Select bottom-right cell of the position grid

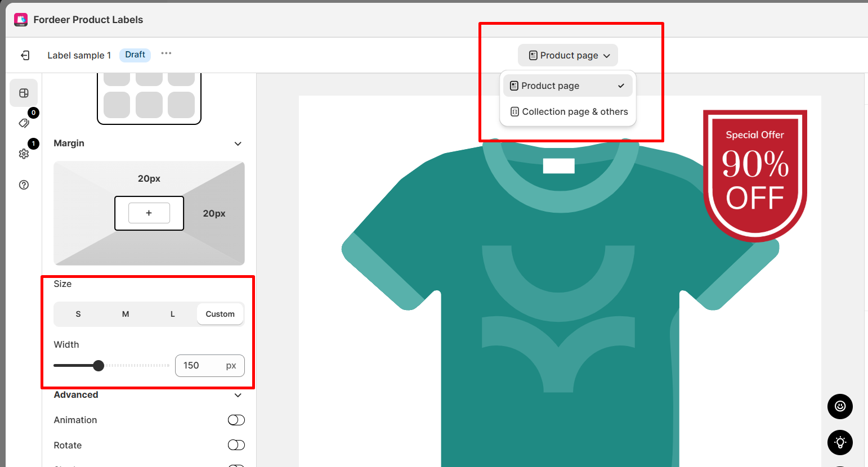181,105
